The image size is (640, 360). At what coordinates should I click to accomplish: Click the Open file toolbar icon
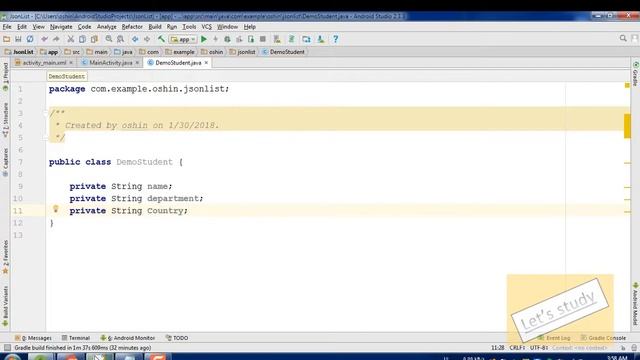click(7, 39)
